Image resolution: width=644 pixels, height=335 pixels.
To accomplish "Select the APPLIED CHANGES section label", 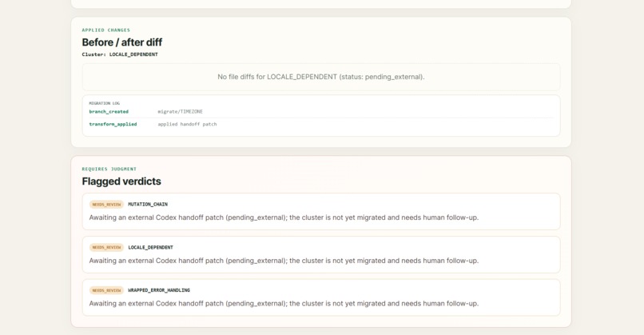I will pos(106,30).
